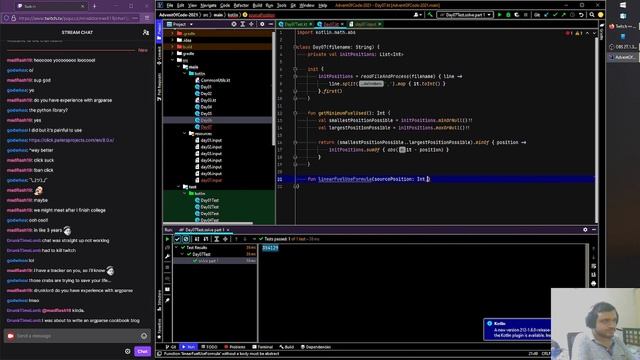This screenshot has height=360, width=640.
Task: Rerun tests with the green arrow in the Run panel
Action: [x=167, y=239]
